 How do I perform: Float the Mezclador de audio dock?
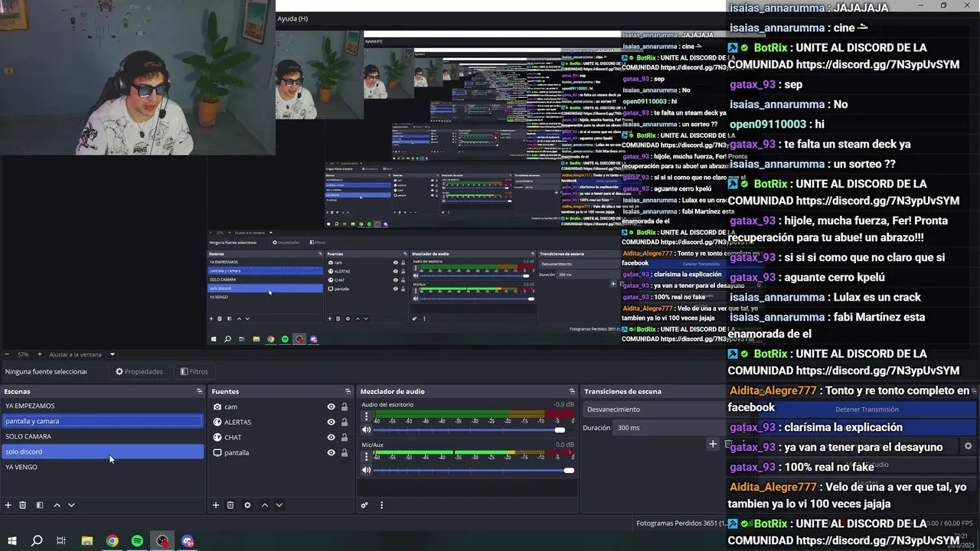click(572, 391)
